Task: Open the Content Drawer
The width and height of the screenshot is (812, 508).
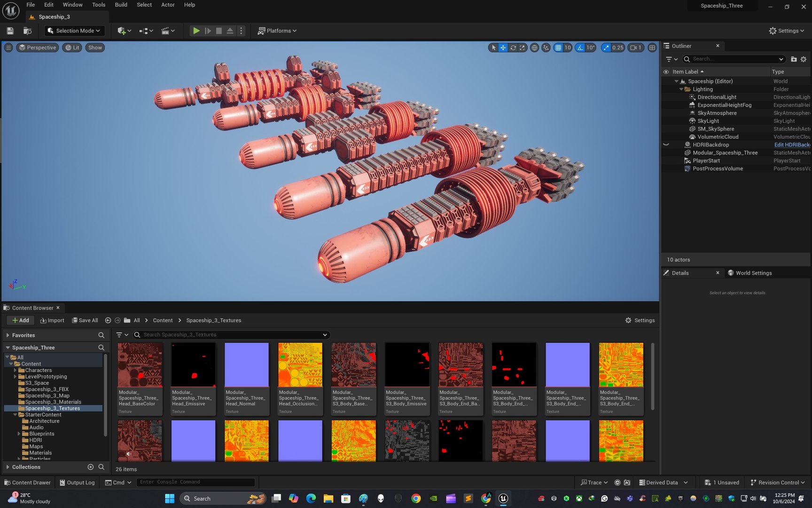Action: 27,483
